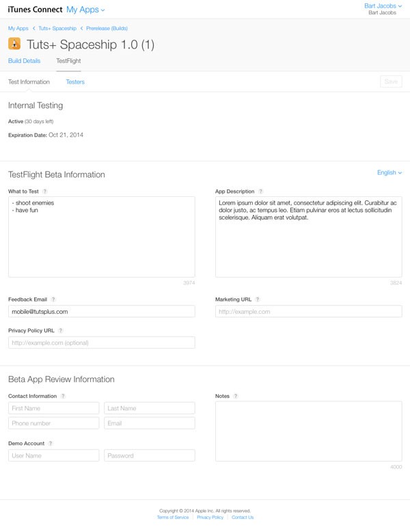
Task: Focus the demo account Password field
Action: pos(150,455)
